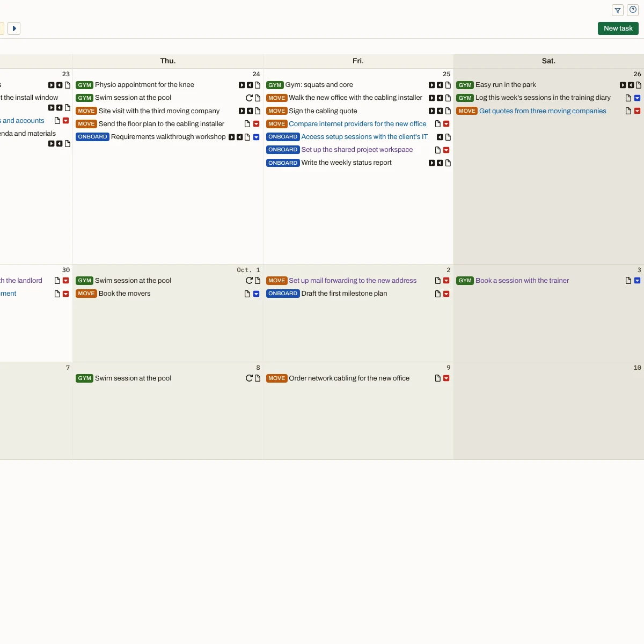This screenshot has height=644, width=644.
Task: Open red dropdown for Compare internet providers task
Action: click(x=446, y=124)
